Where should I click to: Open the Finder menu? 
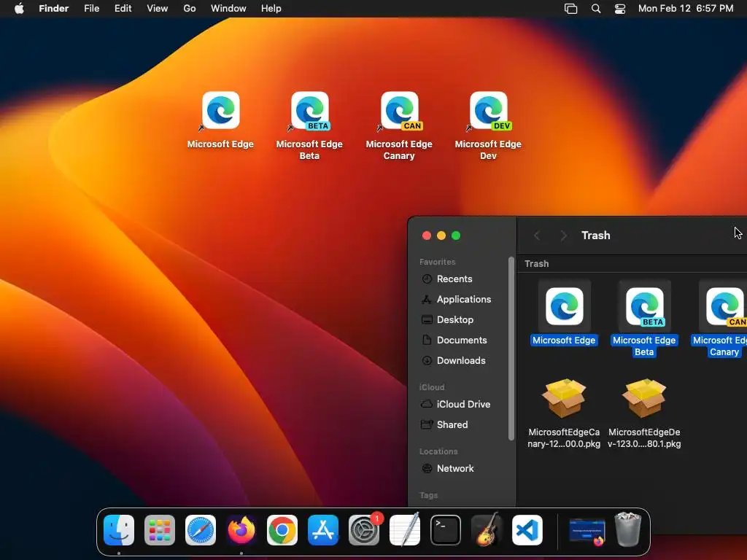point(54,9)
